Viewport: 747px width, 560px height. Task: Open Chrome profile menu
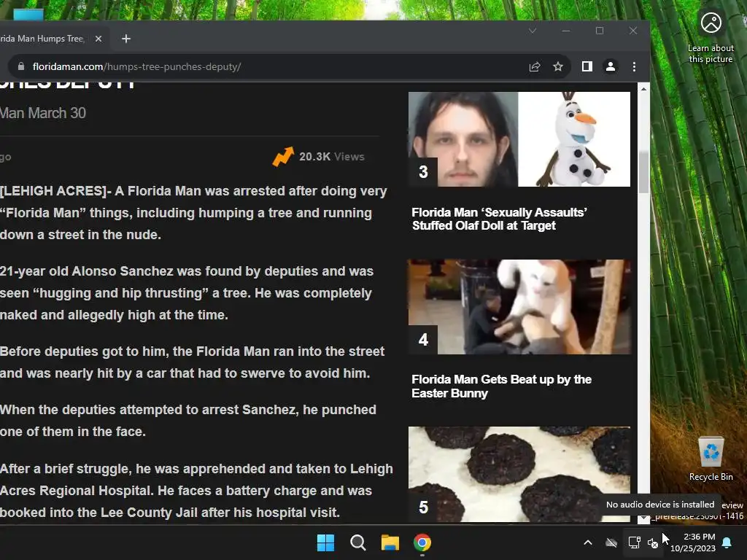pos(611,66)
